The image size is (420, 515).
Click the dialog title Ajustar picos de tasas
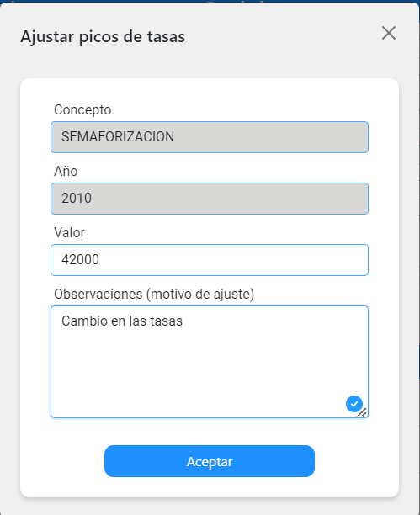103,37
